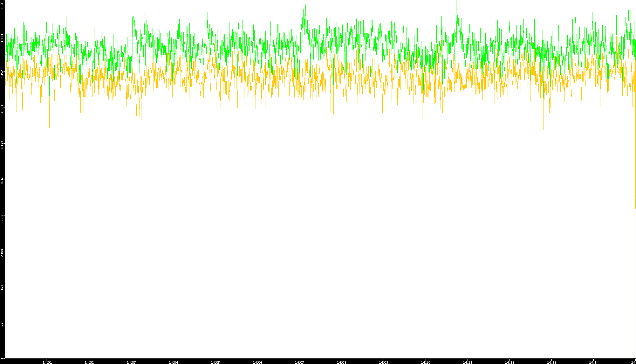Viewport: 636px width, 364px height.
Task: Click the 14:03 time axis label
Action: click(131, 362)
